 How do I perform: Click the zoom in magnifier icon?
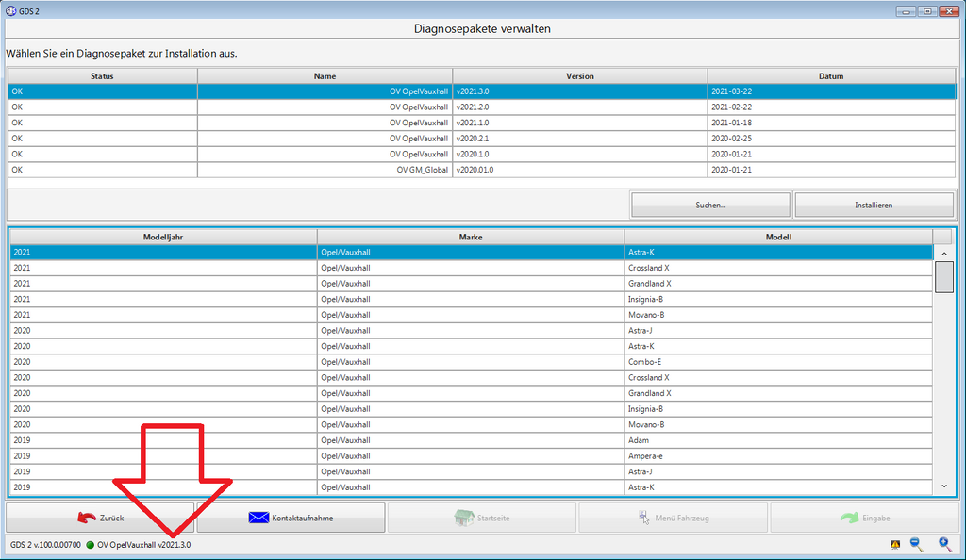(945, 544)
